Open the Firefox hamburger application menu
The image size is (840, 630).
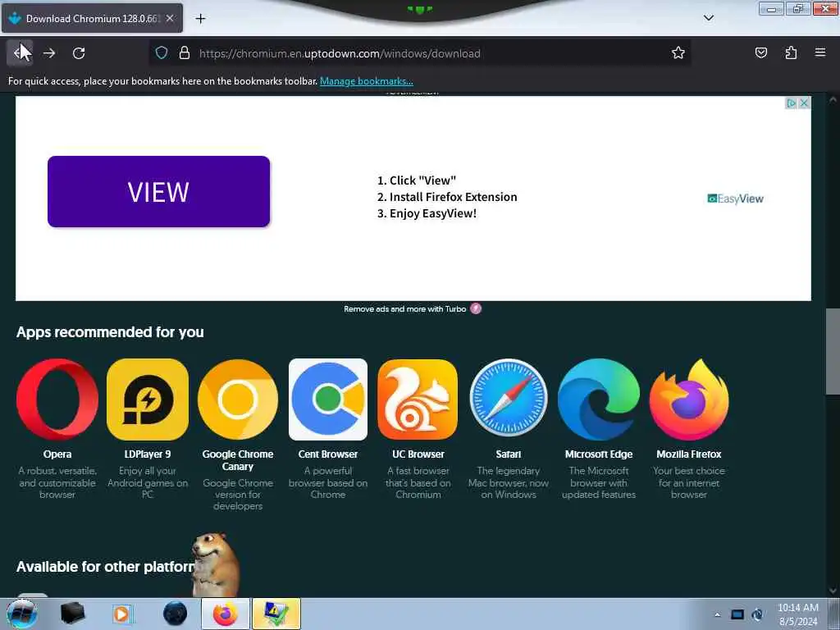pyautogui.click(x=820, y=52)
